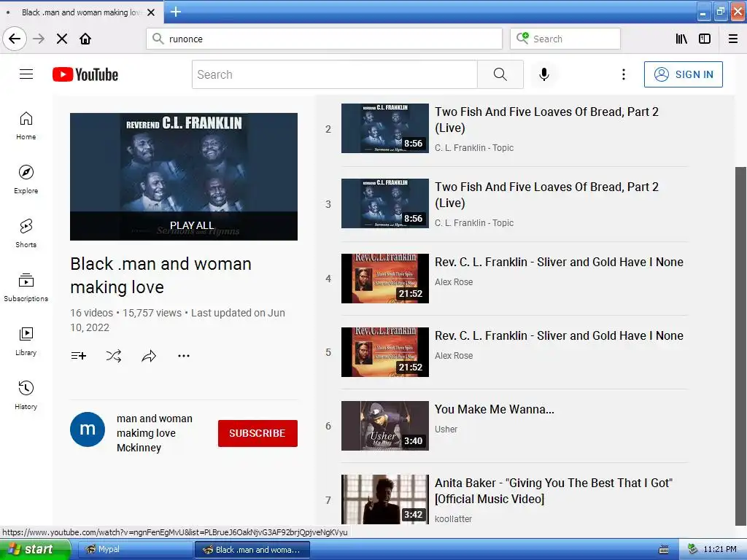This screenshot has width=747, height=560.
Task: Open video 5 thumbnail with 21:52 duration
Action: tap(385, 352)
